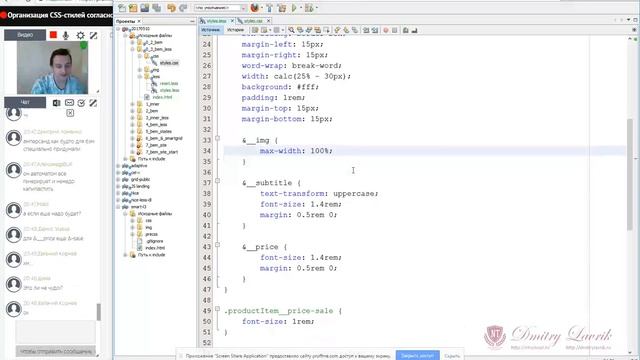Expand the adaptive project node

pos(118,166)
